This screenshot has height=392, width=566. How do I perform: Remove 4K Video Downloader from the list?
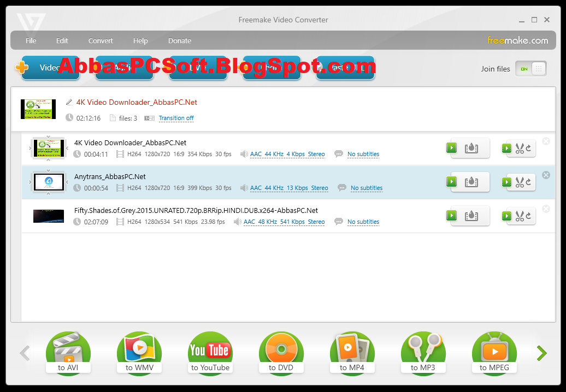pos(546,141)
